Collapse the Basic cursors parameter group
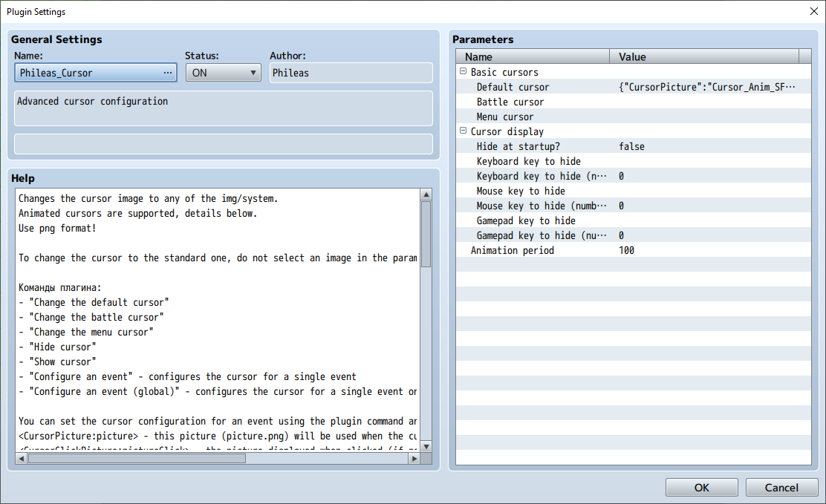The height and width of the screenshot is (504, 826). pyautogui.click(x=462, y=72)
